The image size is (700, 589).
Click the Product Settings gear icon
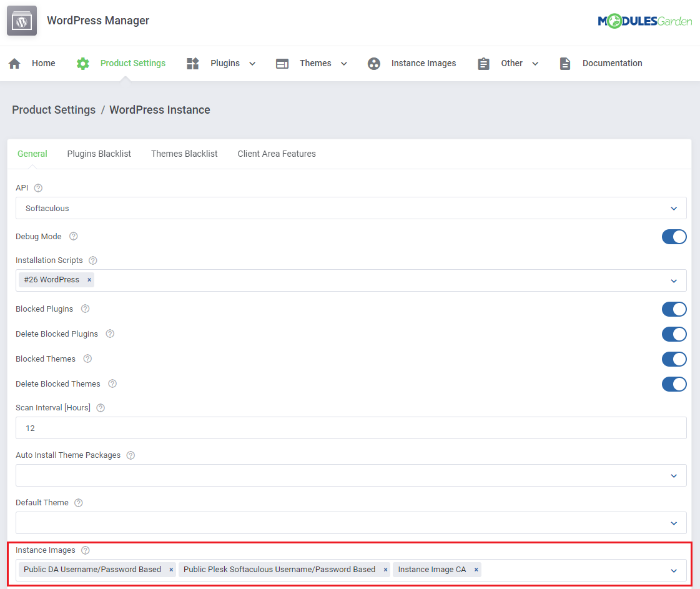point(82,64)
